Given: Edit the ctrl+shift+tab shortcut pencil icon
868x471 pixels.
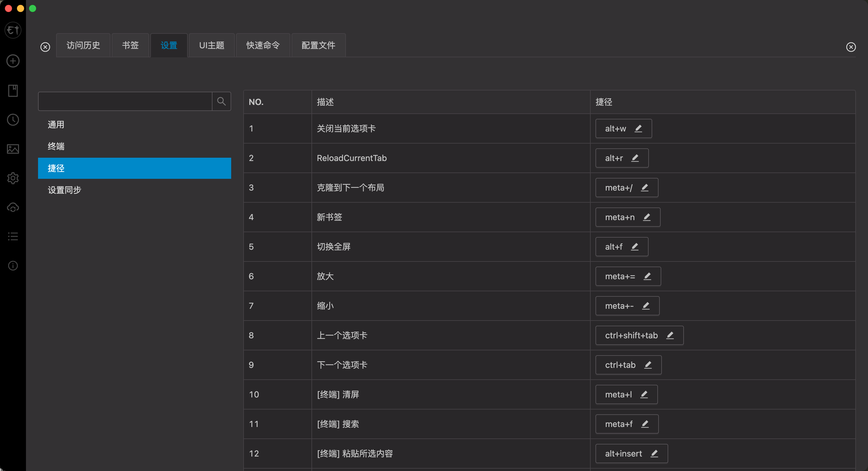Looking at the screenshot, I should pos(670,335).
